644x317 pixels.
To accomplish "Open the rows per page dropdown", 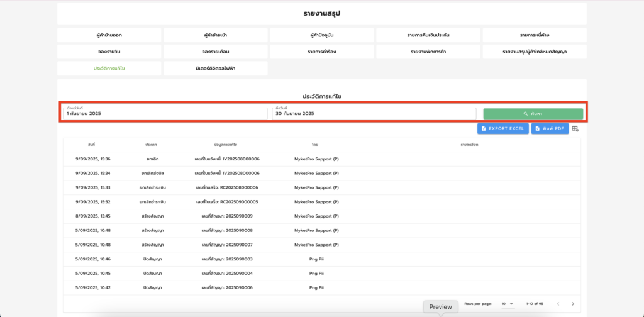I will [x=508, y=304].
